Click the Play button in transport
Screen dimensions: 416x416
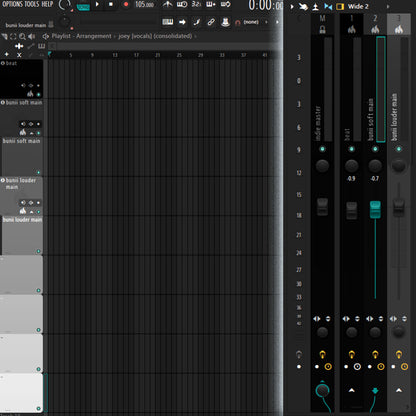point(97,4)
